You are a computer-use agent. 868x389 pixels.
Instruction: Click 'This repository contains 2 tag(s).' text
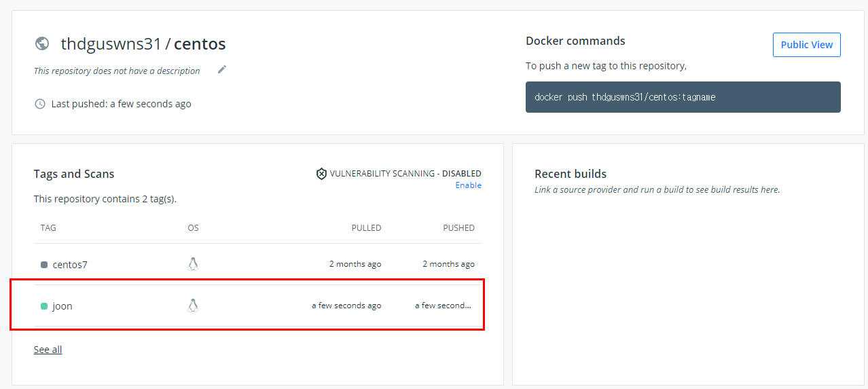point(105,199)
